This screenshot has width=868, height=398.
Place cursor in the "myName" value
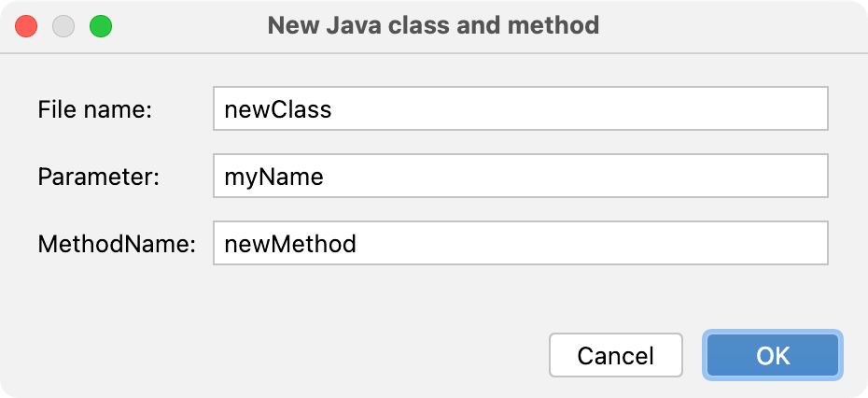(273, 177)
